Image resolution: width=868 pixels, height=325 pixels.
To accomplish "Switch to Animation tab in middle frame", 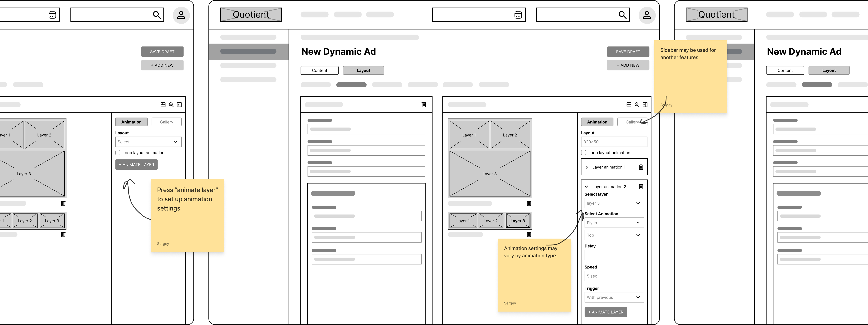I will coord(597,122).
